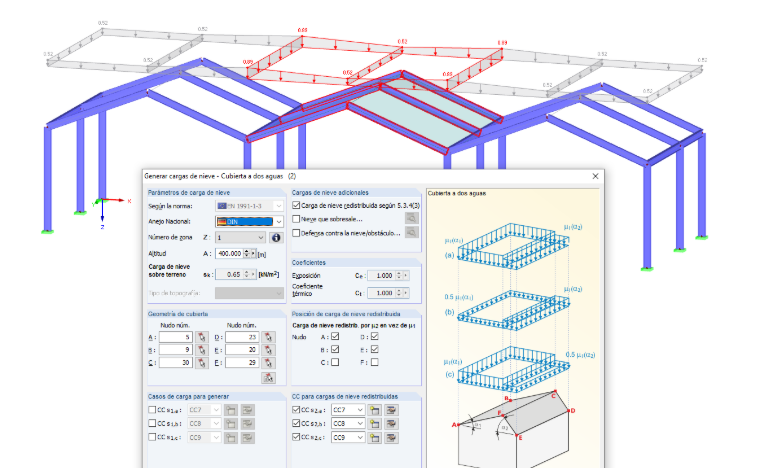
Task: Pick node B graphically in roof geometry
Action: (x=201, y=350)
